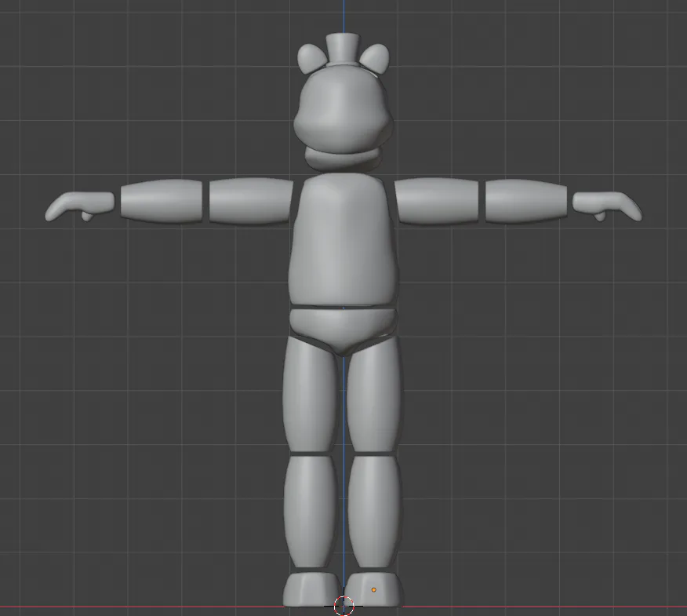Select the upper arm right of the torso

pos(436,201)
